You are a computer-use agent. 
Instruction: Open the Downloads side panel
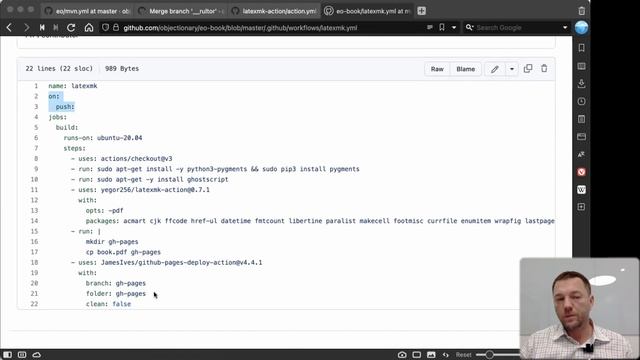pos(582,84)
